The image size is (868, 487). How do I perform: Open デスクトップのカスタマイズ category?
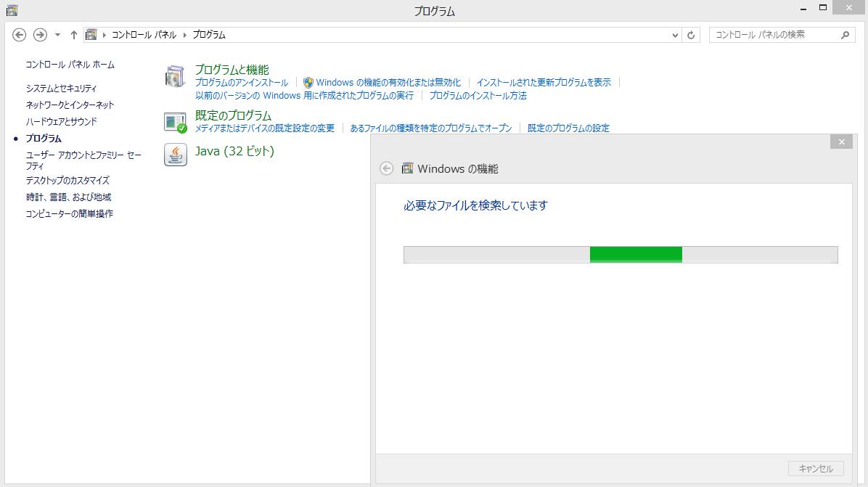[67, 181]
